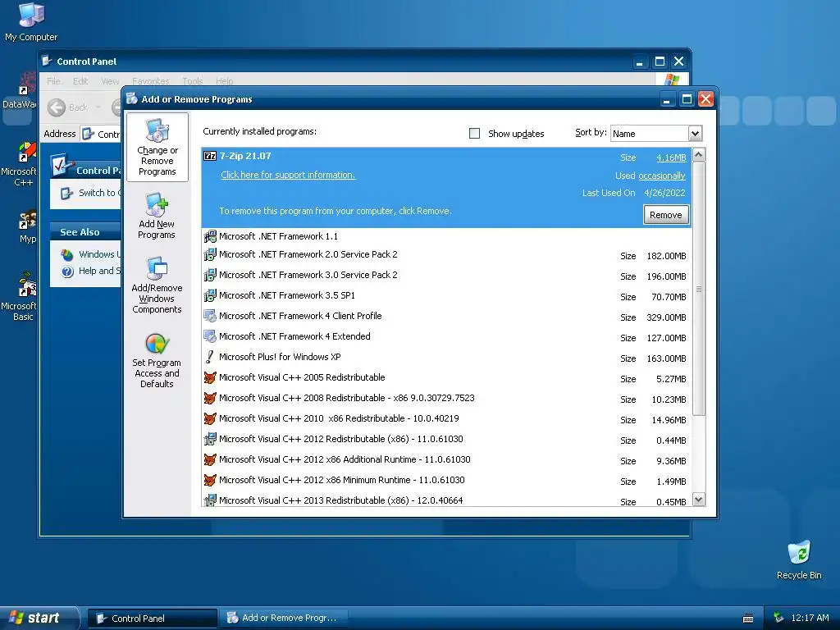
Task: Select the Recycle Bin desktop icon
Action: coord(799,560)
